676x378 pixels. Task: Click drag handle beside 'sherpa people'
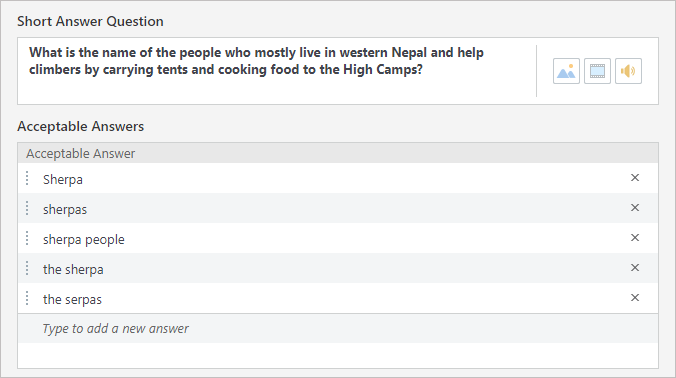tap(27, 238)
